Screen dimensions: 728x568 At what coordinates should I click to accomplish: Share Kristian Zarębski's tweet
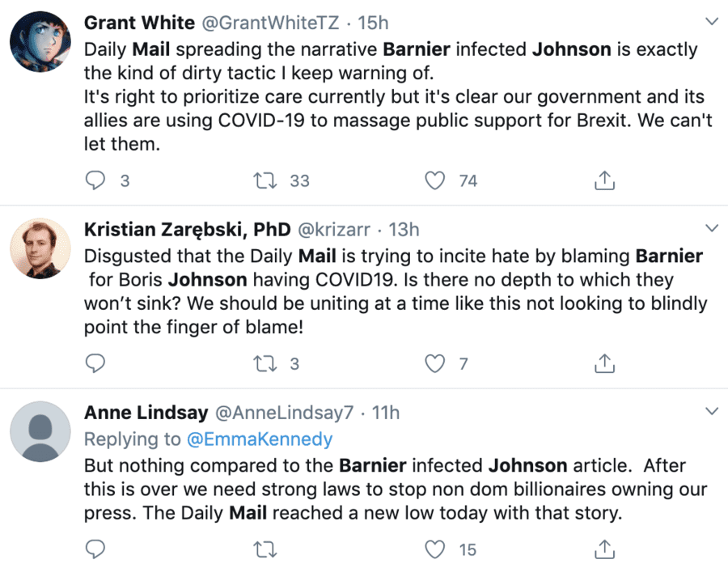(x=604, y=363)
